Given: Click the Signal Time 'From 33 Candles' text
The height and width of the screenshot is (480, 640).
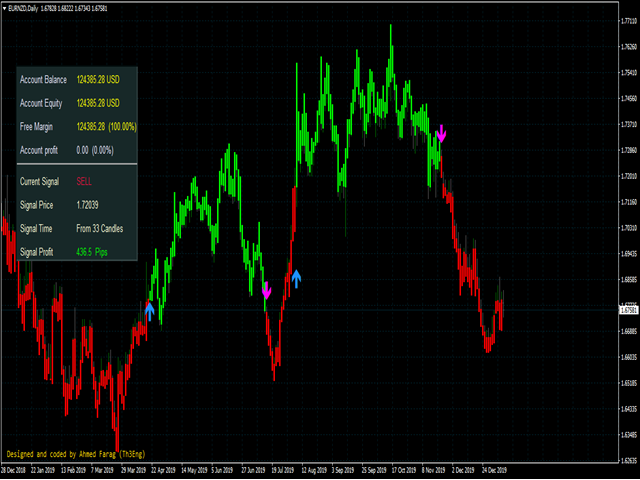Looking at the screenshot, I should 100,228.
